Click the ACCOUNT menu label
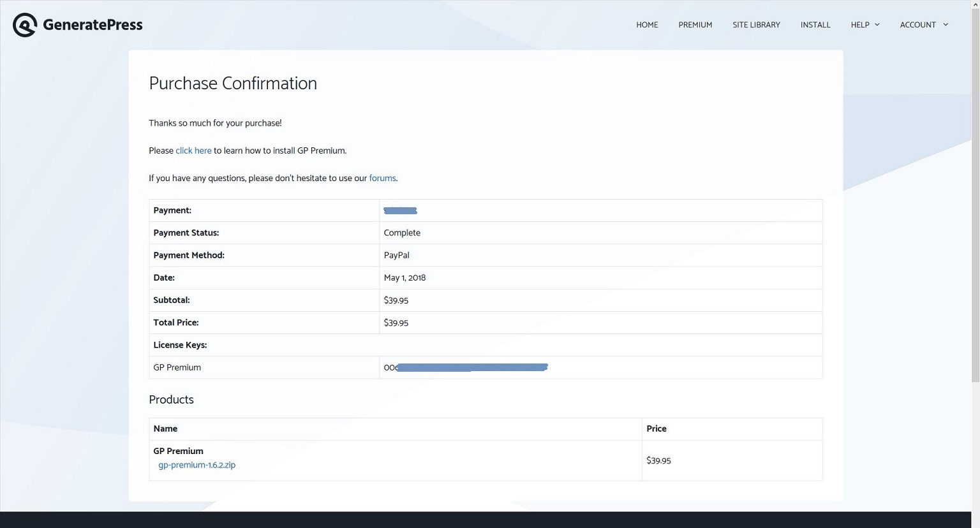Viewport: 980px width, 528px height. pyautogui.click(x=917, y=25)
